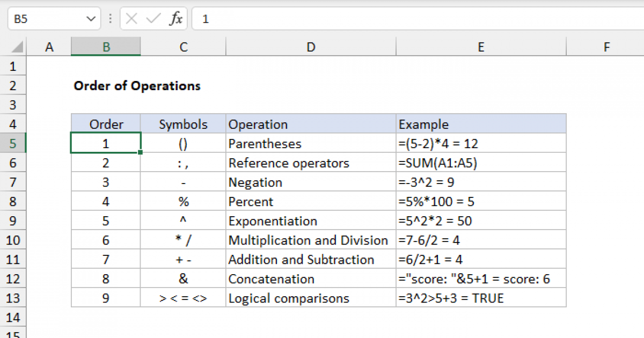
Task: Select the cell containing the % symbol
Action: tap(183, 202)
